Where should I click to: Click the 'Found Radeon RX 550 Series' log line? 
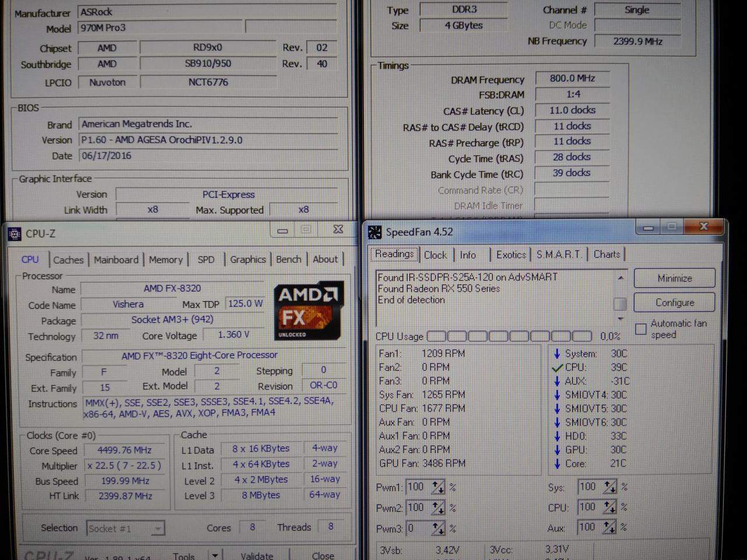tap(438, 289)
